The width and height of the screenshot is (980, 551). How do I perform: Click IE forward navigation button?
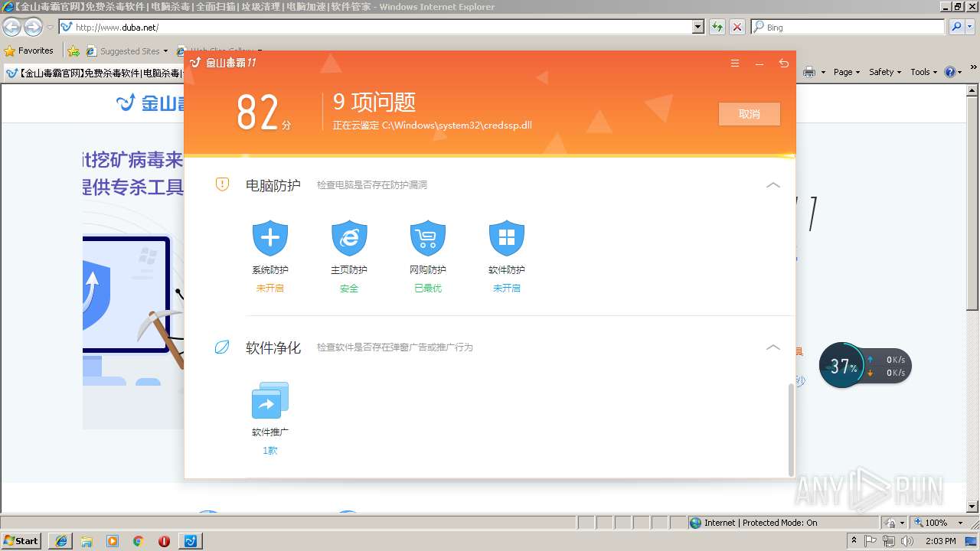click(33, 27)
